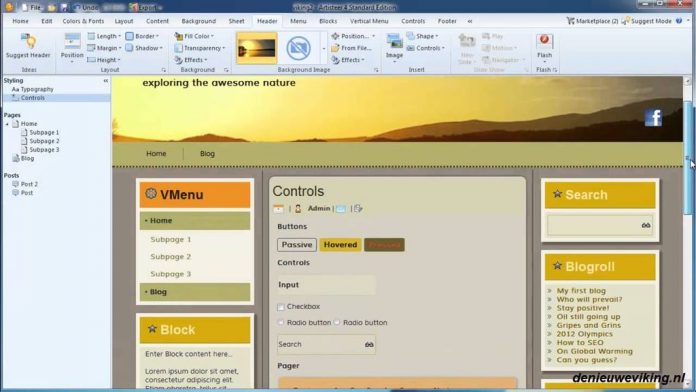Select the no-background-image icon

(x=298, y=48)
